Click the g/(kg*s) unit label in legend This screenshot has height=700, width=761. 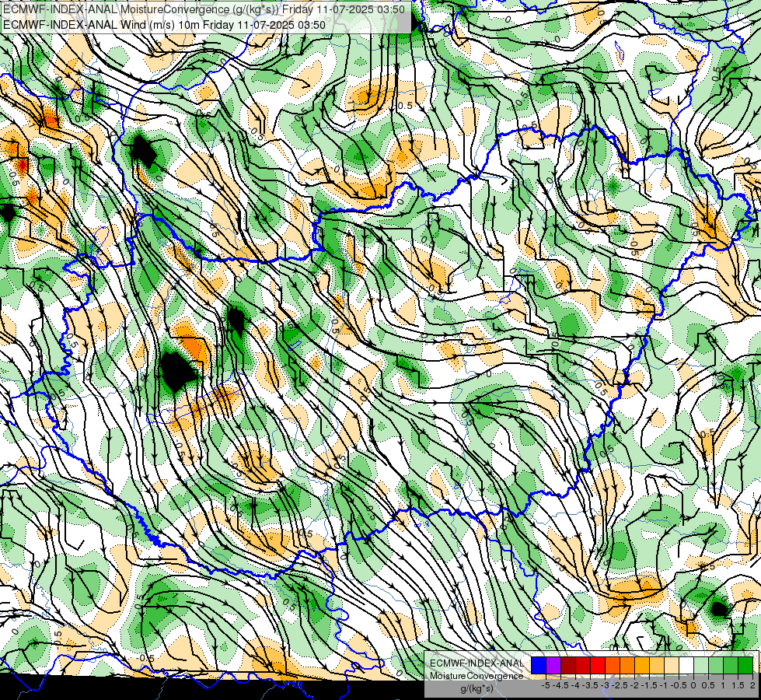[x=476, y=688]
